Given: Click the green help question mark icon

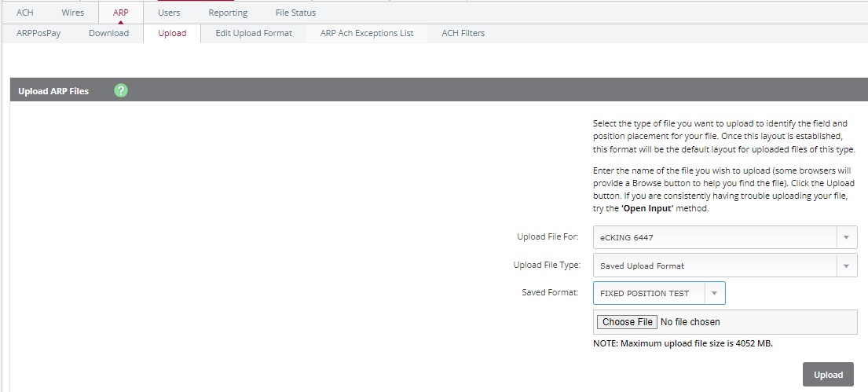Looking at the screenshot, I should tap(121, 90).
